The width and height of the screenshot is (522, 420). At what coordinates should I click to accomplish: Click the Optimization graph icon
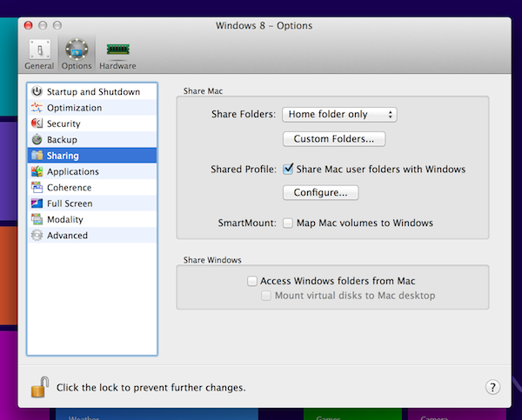coord(37,108)
